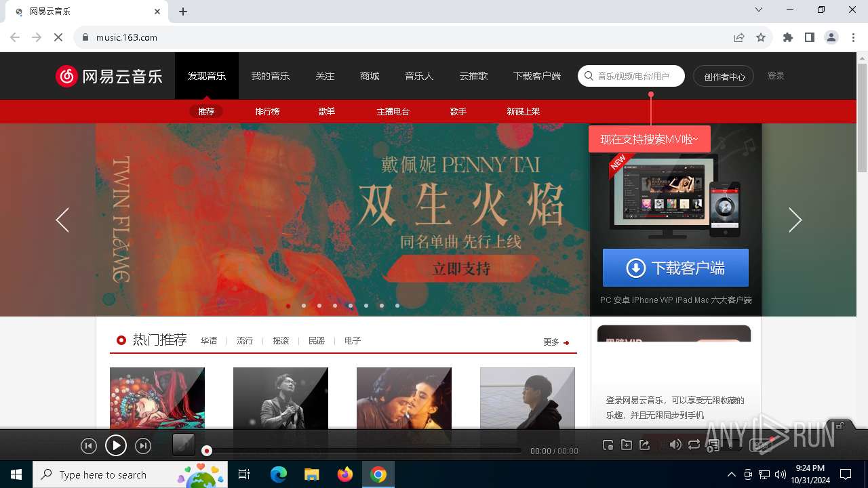Go to the 关注 tab

325,76
